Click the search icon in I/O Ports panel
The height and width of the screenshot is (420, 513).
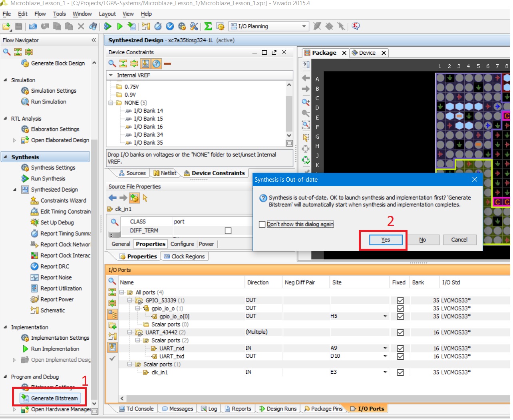pos(112,281)
